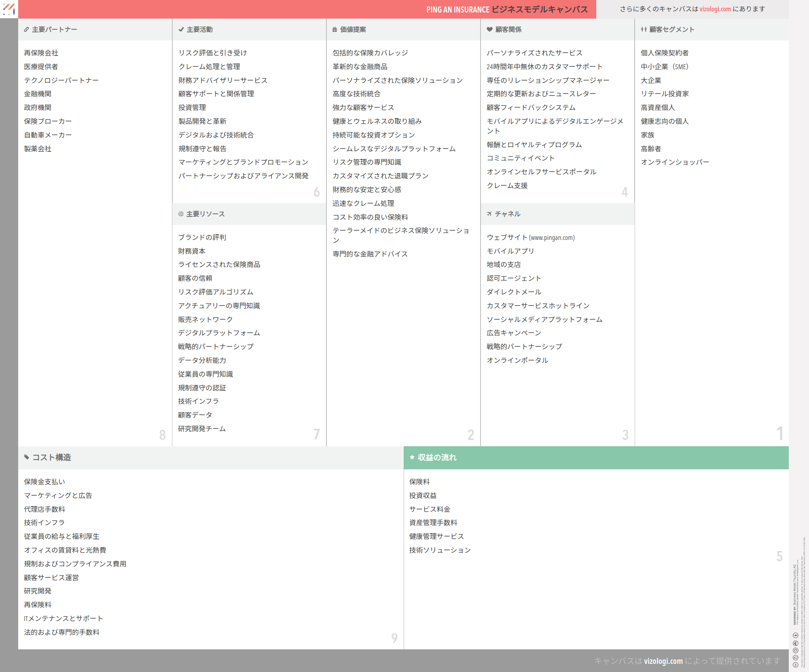Screen dimensions: 809x672
Task: Click the gift icon beside 価値提案
Action: click(335, 30)
